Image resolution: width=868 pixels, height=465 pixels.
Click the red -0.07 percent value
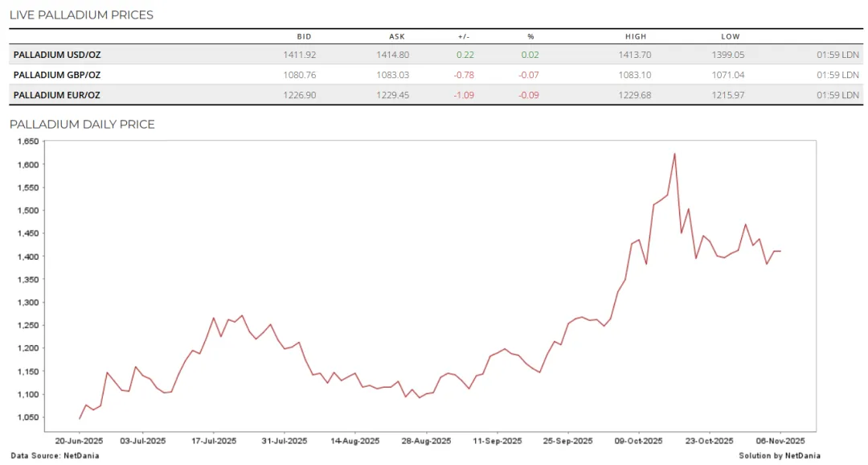click(x=529, y=75)
